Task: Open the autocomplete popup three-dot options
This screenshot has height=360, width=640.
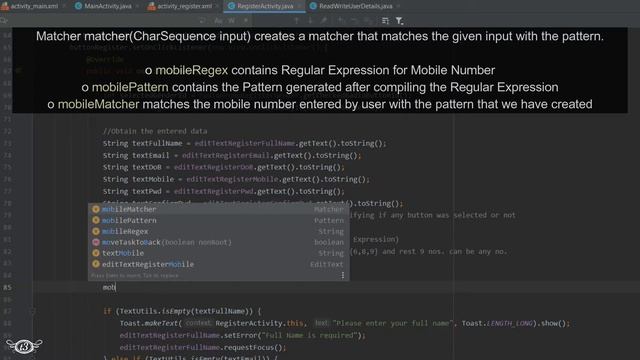Action: [x=342, y=276]
